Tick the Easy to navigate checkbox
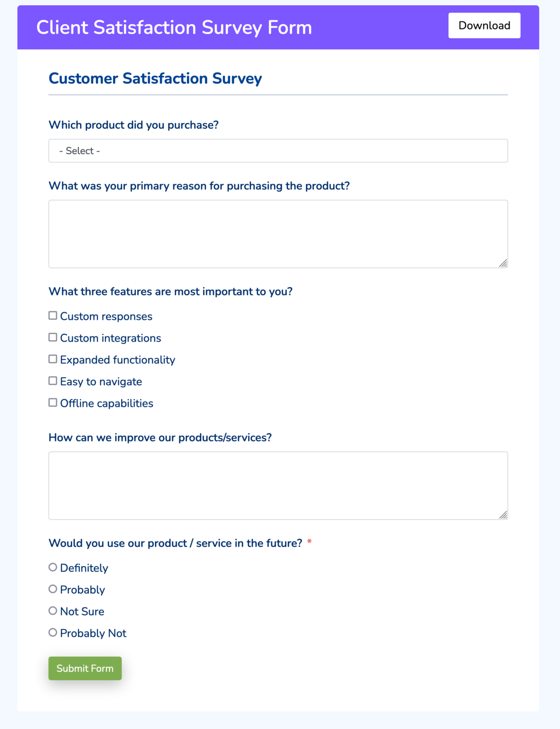The height and width of the screenshot is (729, 560). (52, 381)
